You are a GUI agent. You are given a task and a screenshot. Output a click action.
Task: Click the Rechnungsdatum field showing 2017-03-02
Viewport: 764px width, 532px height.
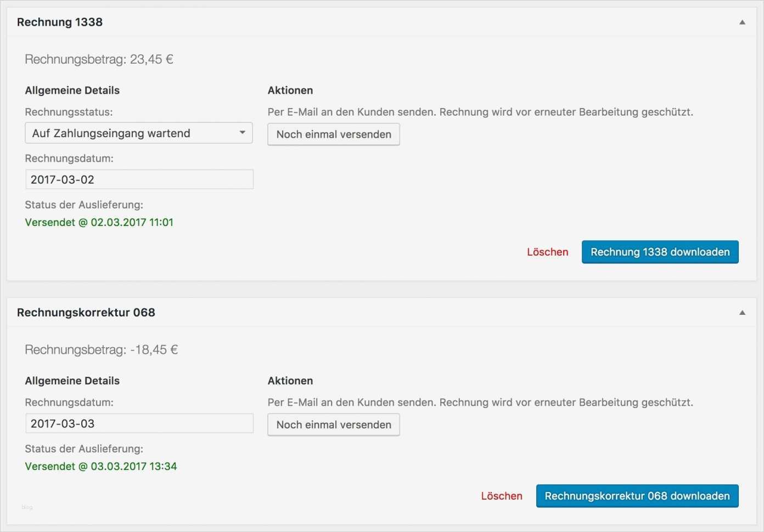click(139, 179)
